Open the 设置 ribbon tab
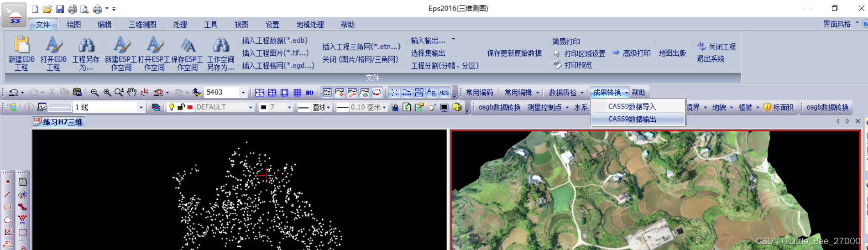 (272, 25)
